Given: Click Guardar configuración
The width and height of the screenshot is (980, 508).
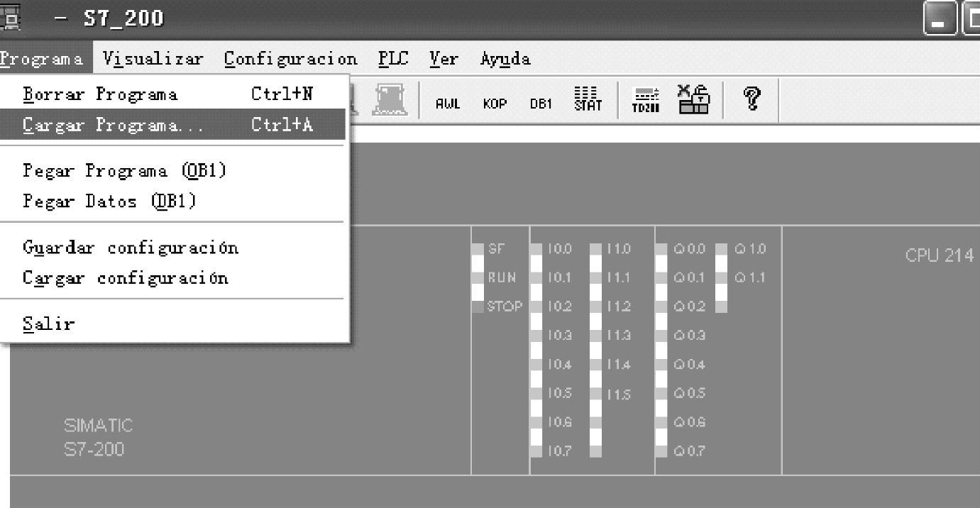Looking at the screenshot, I should (x=131, y=248).
